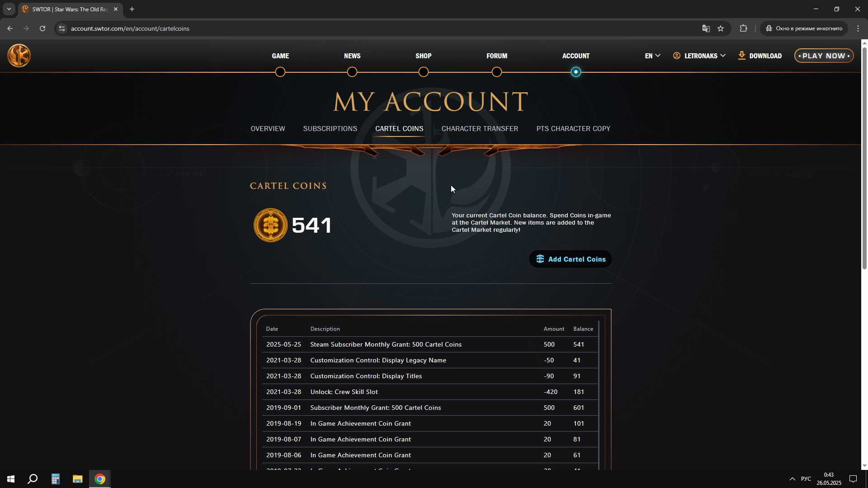Screen dimensions: 868x488
Task: Open notification center icon
Action: click(853, 479)
